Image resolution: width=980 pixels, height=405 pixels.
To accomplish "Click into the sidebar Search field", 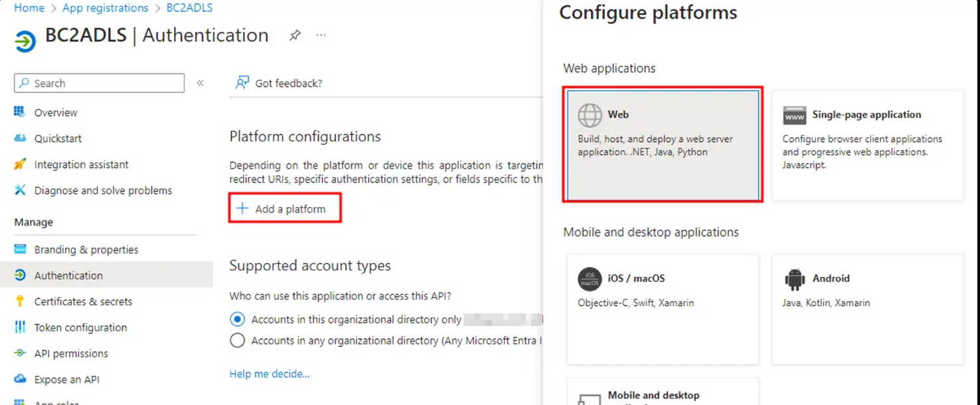I will 99,83.
